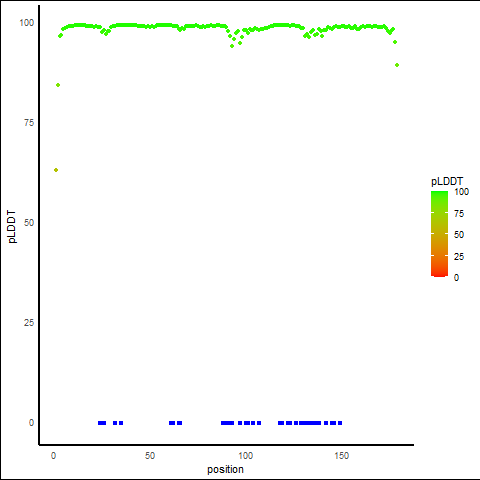Click the legend label 100
The width and height of the screenshot is (480, 480).
click(x=461, y=192)
